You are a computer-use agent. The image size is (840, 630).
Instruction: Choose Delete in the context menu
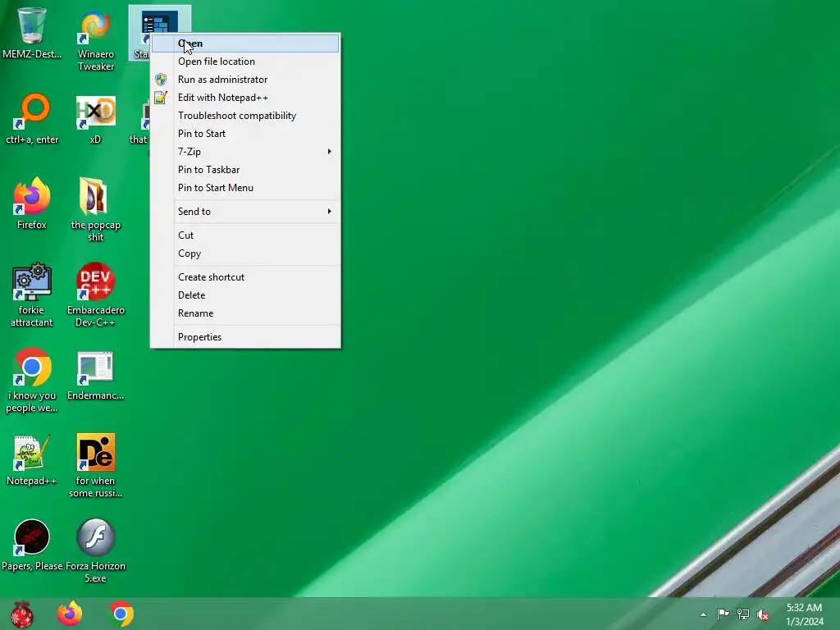tap(245, 295)
